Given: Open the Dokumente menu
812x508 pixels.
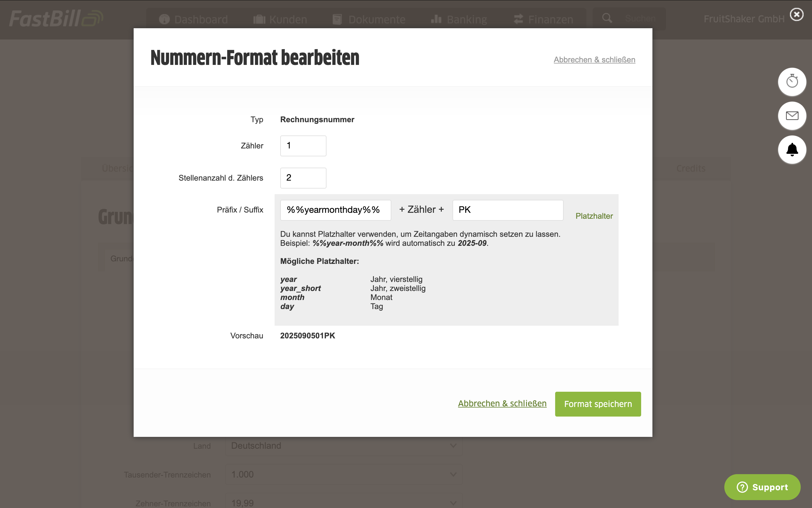Looking at the screenshot, I should 369,19.
